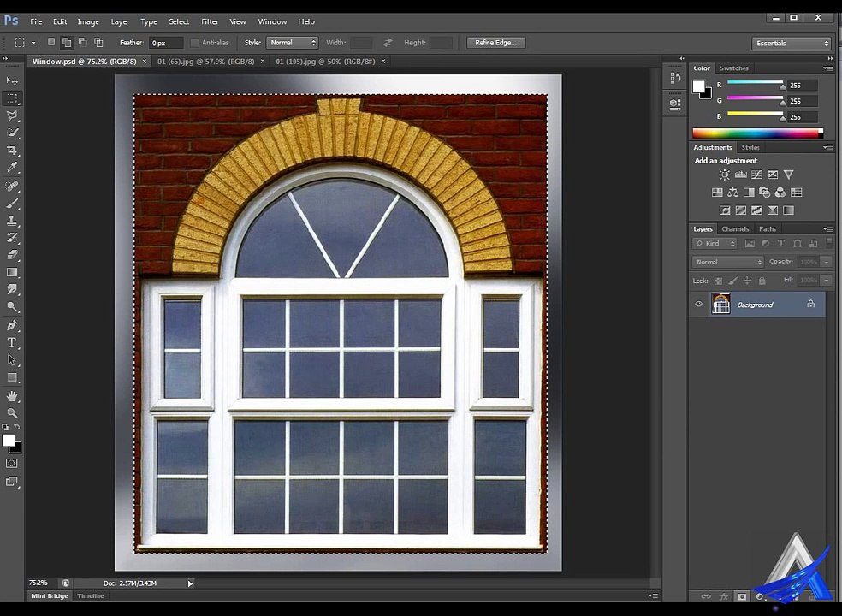Select the Eyedropper tool
The height and width of the screenshot is (616, 842).
[12, 167]
